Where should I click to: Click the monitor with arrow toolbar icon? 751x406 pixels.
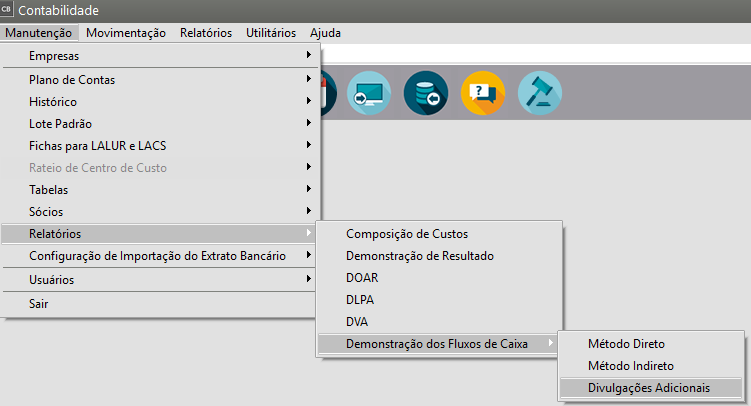point(369,93)
